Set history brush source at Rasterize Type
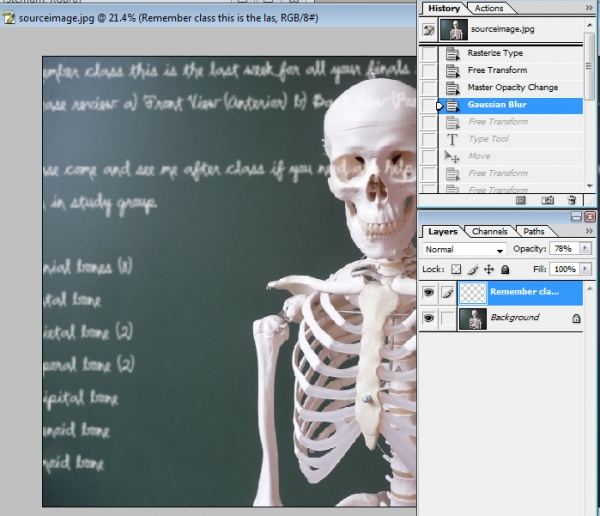 click(x=429, y=53)
